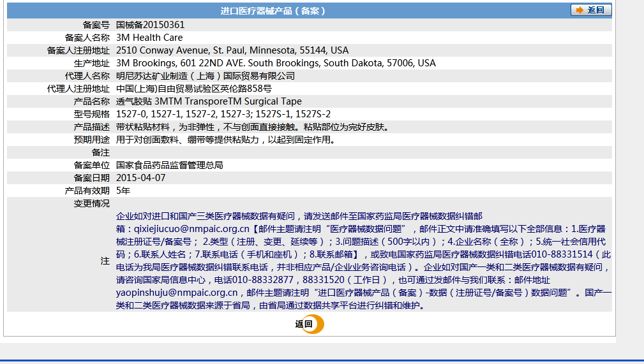Viewport: 644px width, 364px height.
Task: Select the 生产地址 value 3M Brookings address
Action: pyautogui.click(x=276, y=63)
